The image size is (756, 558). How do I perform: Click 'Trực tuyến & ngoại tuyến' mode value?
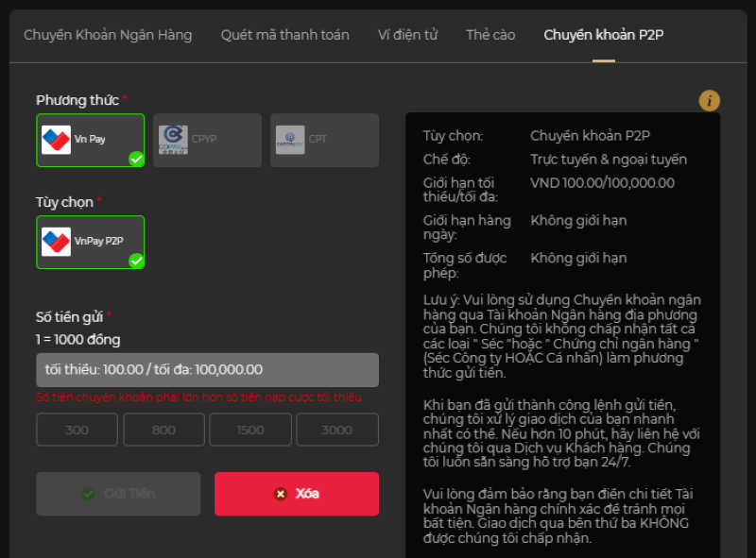pyautogui.click(x=609, y=160)
